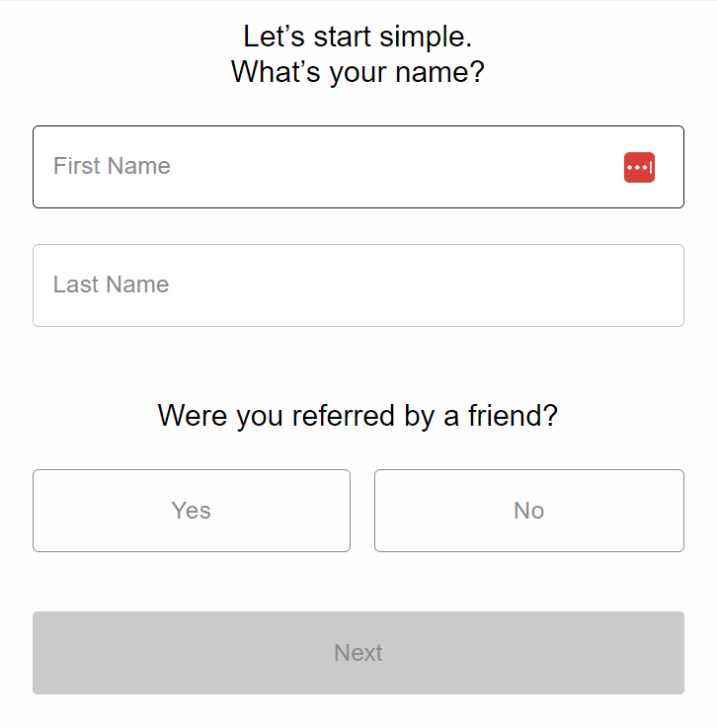Choose the No option box
The width and height of the screenshot is (717, 728).
[x=529, y=511]
